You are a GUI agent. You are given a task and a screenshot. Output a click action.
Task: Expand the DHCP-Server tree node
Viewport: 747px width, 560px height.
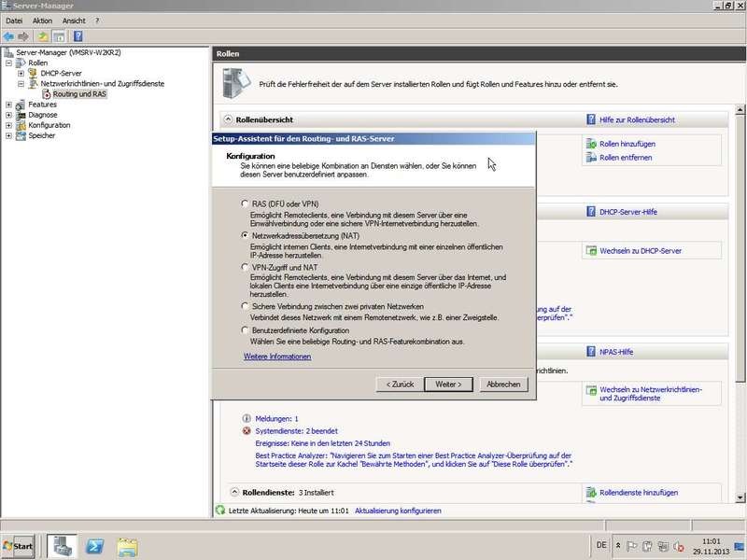[21, 74]
